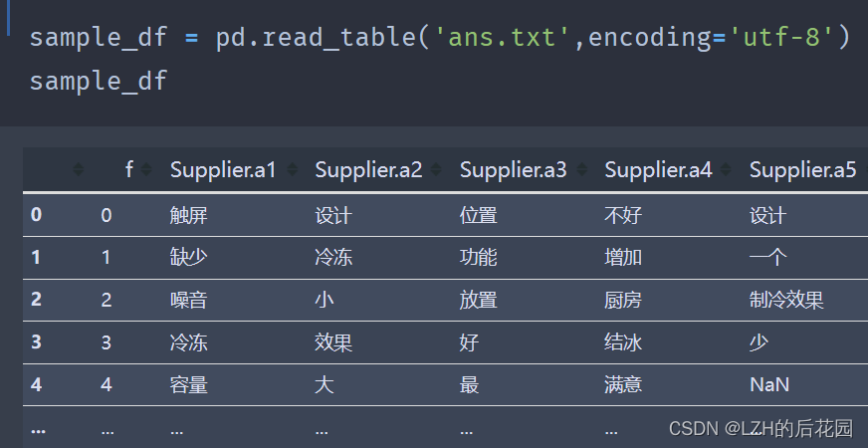Click the Supplier.a5 column header
Screen dimensions: 868x448
click(x=802, y=170)
